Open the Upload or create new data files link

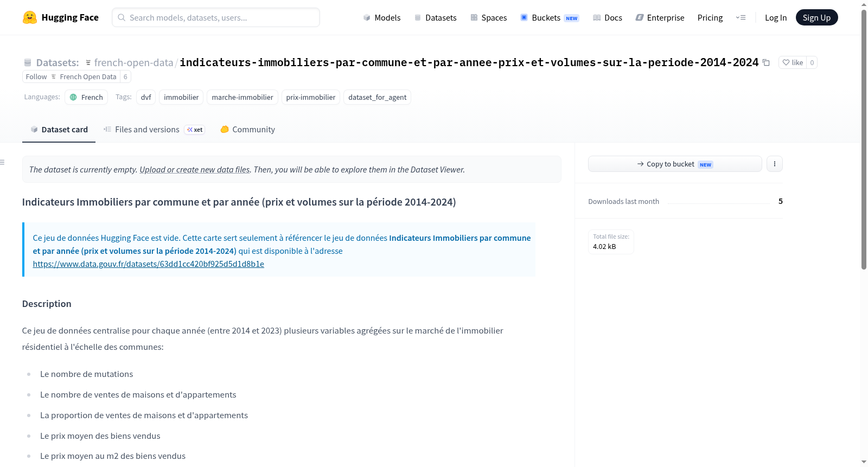(195, 170)
